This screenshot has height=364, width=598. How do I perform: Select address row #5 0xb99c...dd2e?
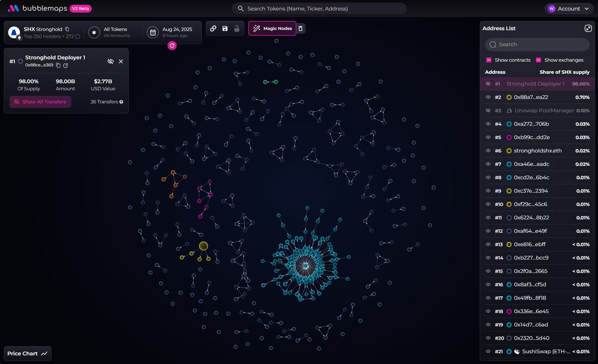pos(537,137)
